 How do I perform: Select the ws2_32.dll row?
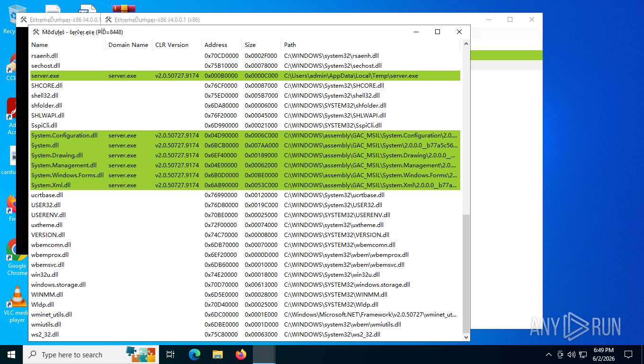(245, 335)
